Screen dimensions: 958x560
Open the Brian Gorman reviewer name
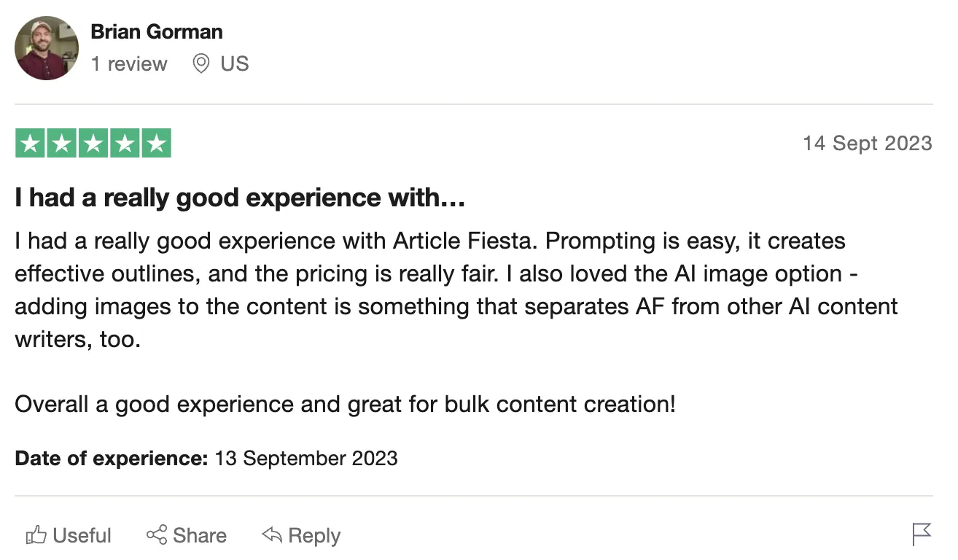point(157,32)
